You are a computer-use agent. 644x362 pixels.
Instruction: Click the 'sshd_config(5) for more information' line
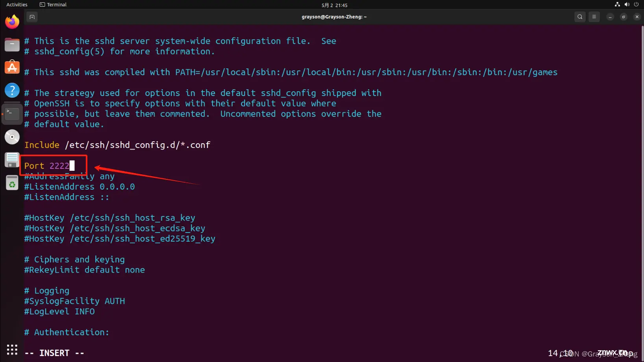[120, 52]
